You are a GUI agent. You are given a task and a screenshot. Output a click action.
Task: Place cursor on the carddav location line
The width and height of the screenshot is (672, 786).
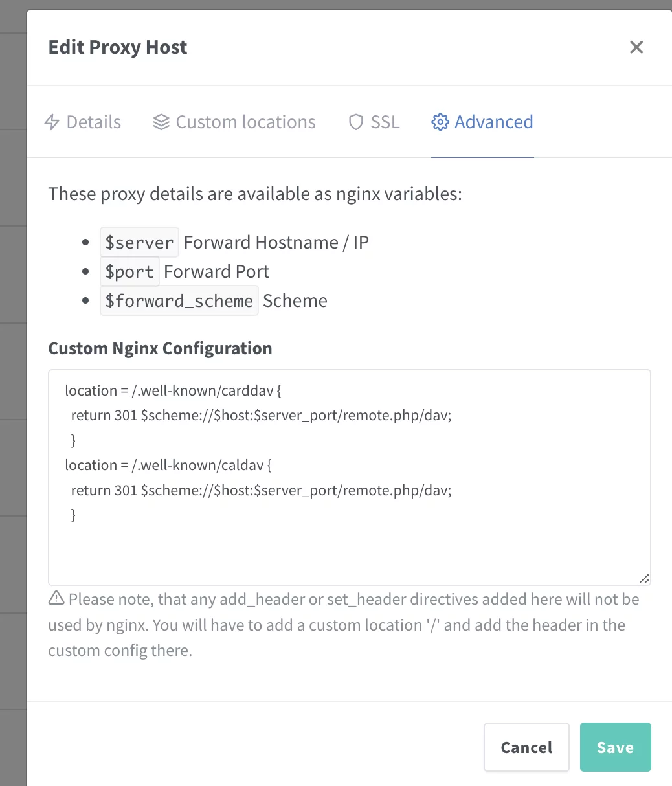(173, 391)
